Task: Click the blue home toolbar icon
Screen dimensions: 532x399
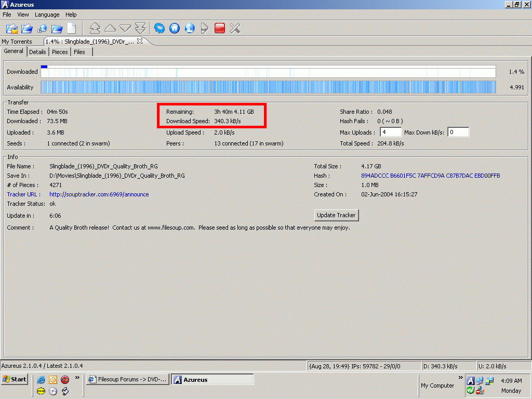Action: pyautogui.click(x=175, y=28)
